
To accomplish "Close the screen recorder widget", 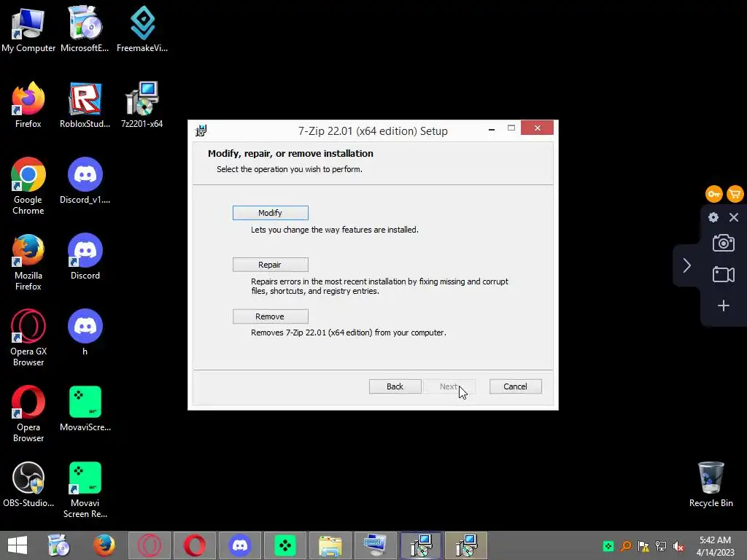I will (734, 217).
